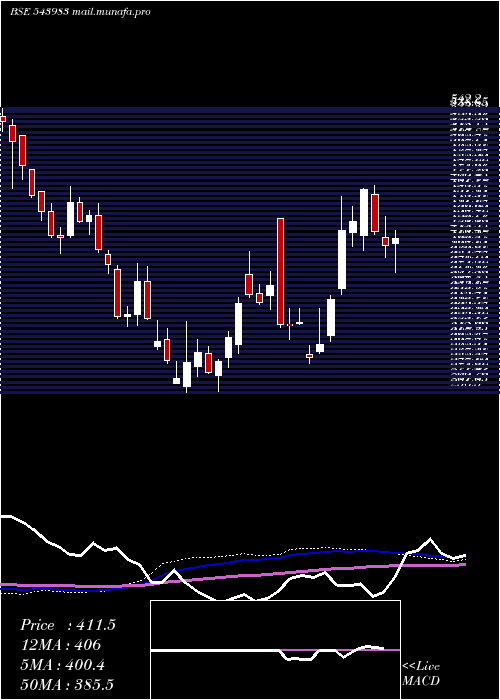Click the MACD mini chart panel
The width and height of the screenshot is (500, 700).
[275, 650]
